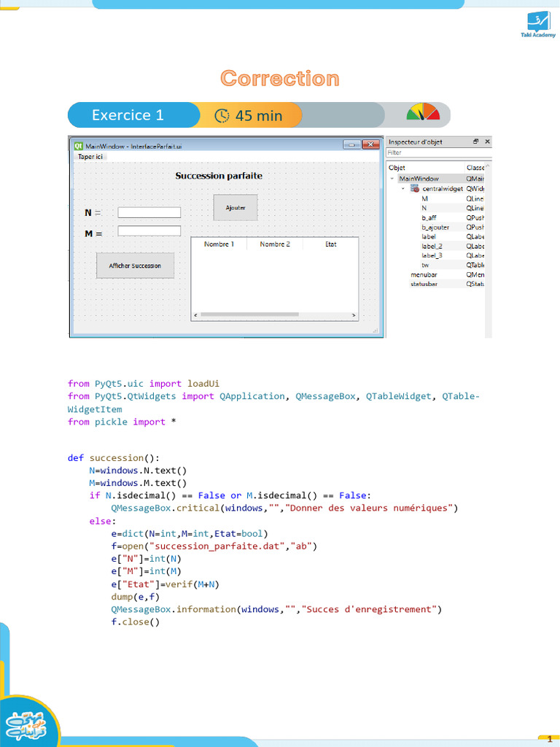Open the 'Taper ici' menu placeholder
This screenshot has height=747, width=560.
[x=91, y=156]
